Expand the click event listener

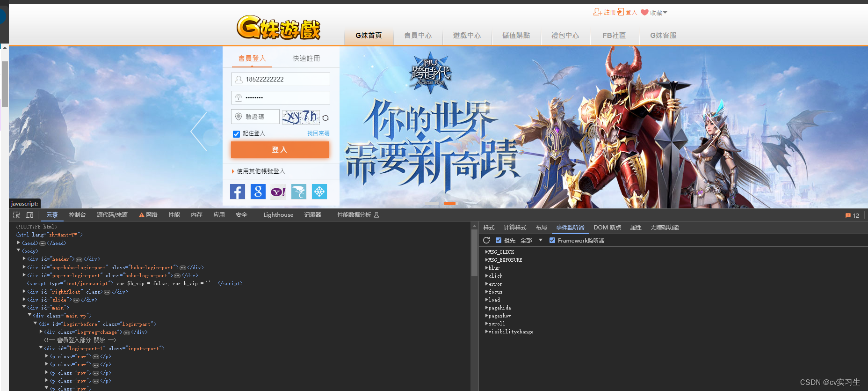click(487, 276)
